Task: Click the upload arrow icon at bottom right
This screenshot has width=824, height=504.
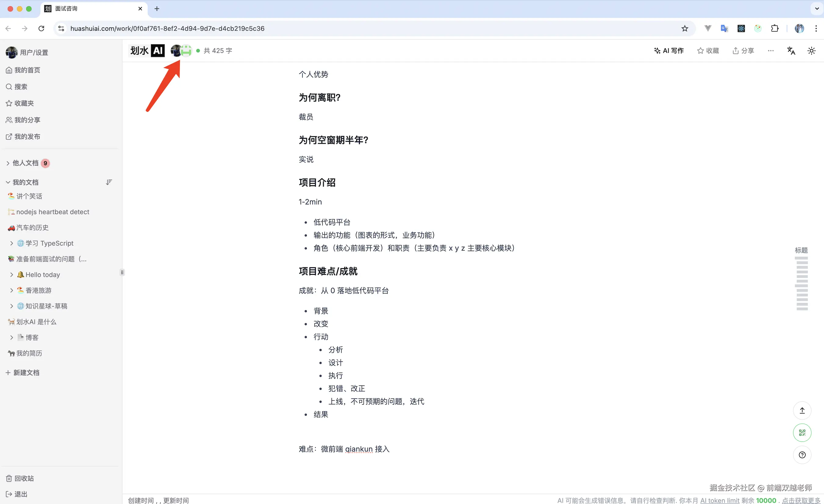Action: pos(802,410)
